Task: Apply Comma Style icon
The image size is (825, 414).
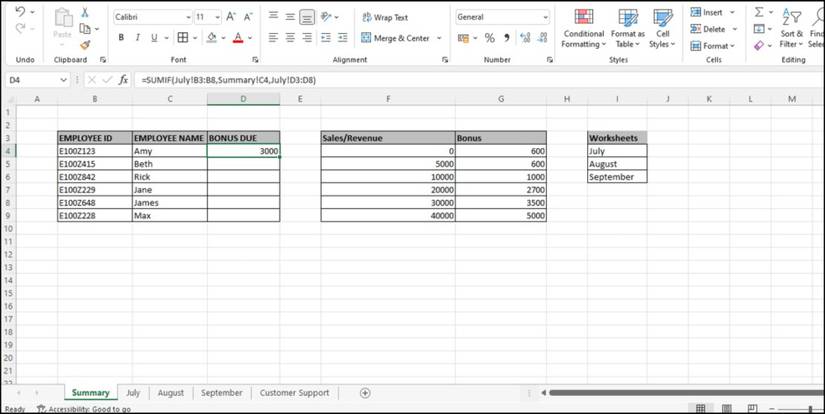Action: click(507, 38)
